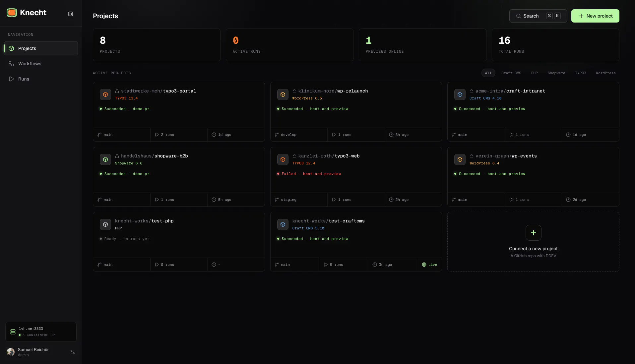
Task: Open the Projects navigation item
Action: click(41, 48)
